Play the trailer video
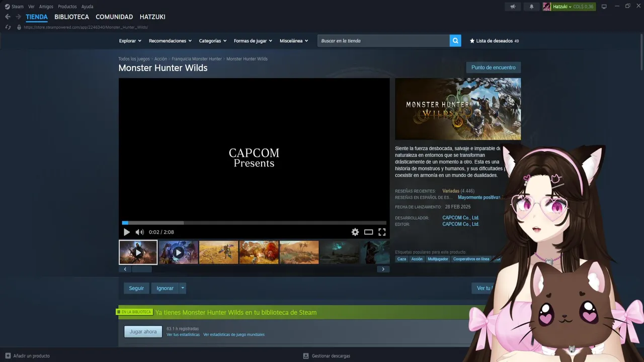644x362 pixels. [x=126, y=232]
